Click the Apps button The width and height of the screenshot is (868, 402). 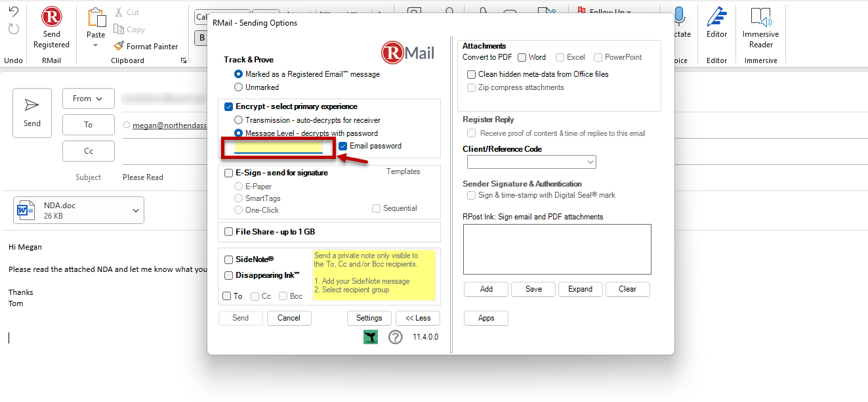click(486, 318)
